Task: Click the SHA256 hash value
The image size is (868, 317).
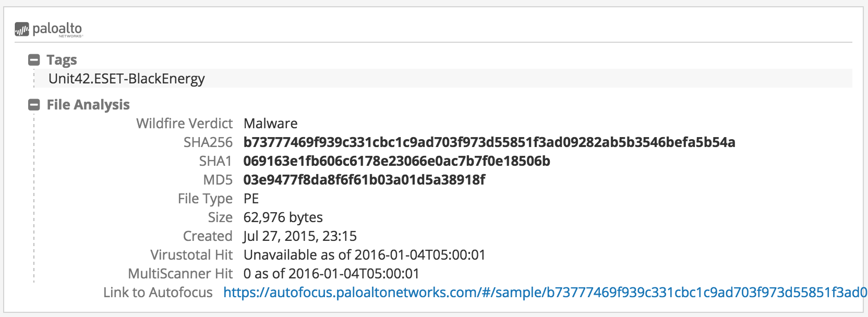Action: click(x=489, y=142)
